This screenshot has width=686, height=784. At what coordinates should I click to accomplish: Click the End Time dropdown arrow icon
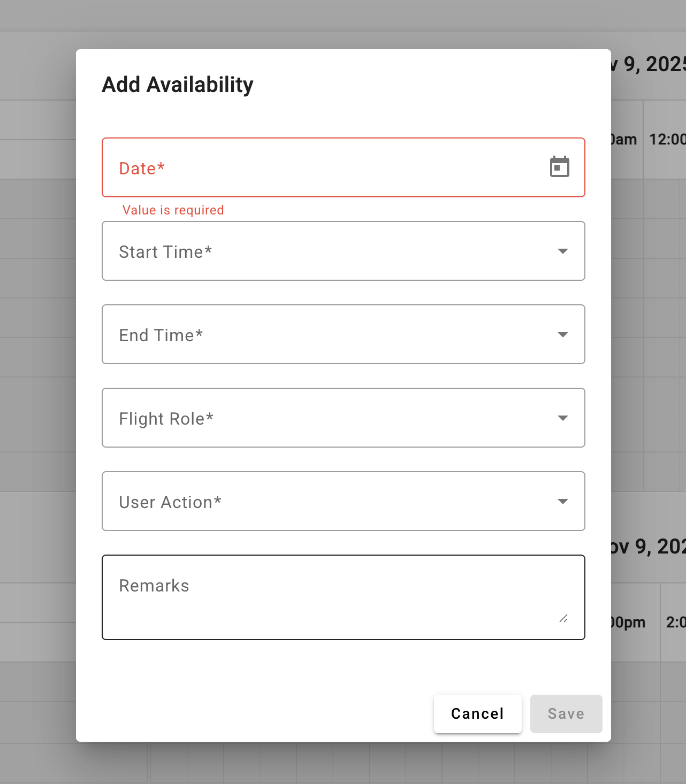point(562,334)
